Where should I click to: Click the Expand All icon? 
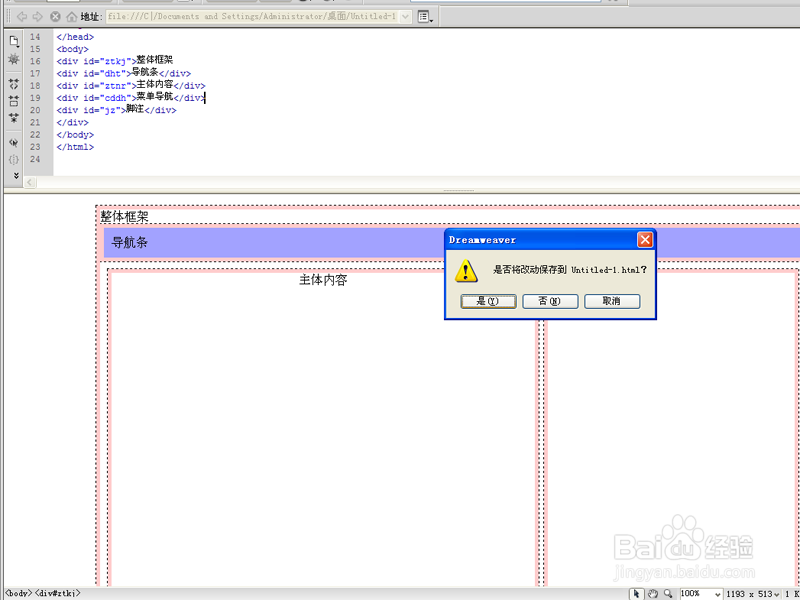click(x=14, y=118)
